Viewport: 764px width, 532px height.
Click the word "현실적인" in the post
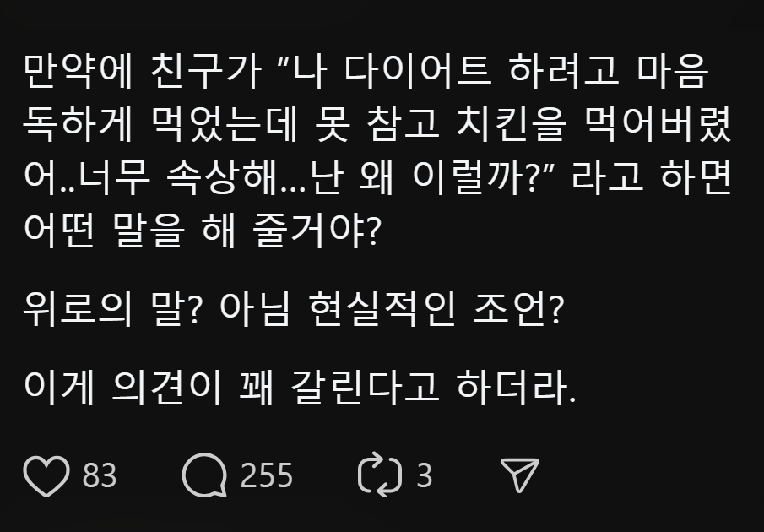coord(382,309)
